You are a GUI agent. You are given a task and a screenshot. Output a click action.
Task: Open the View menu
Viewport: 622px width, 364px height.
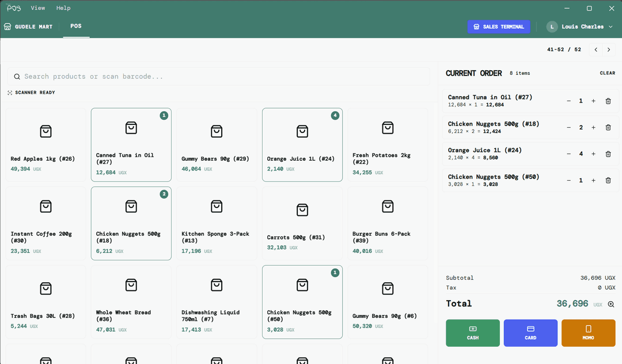click(38, 8)
